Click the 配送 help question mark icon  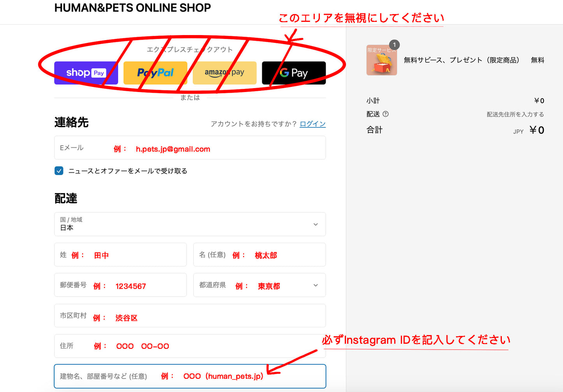(x=386, y=114)
